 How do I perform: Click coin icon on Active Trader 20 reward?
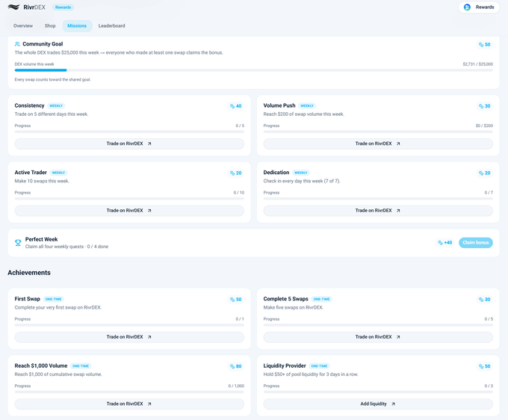click(232, 173)
